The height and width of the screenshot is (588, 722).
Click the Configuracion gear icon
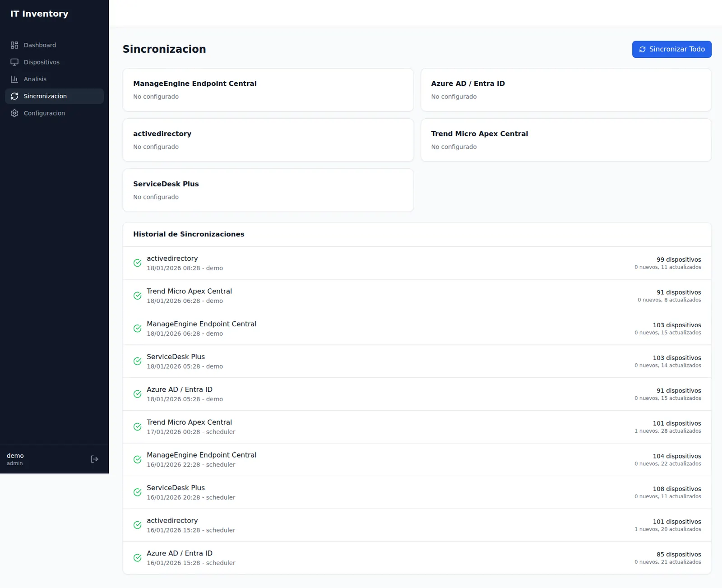(14, 113)
